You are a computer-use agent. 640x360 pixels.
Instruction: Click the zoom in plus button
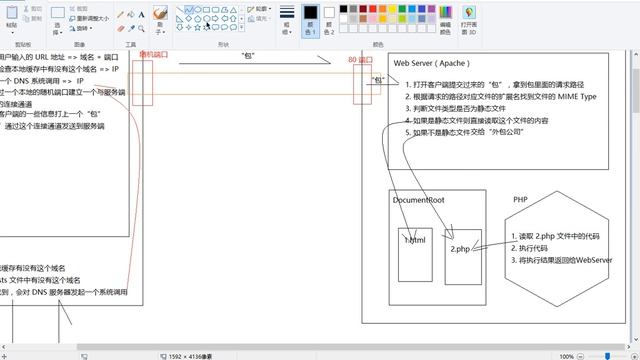coord(634,356)
